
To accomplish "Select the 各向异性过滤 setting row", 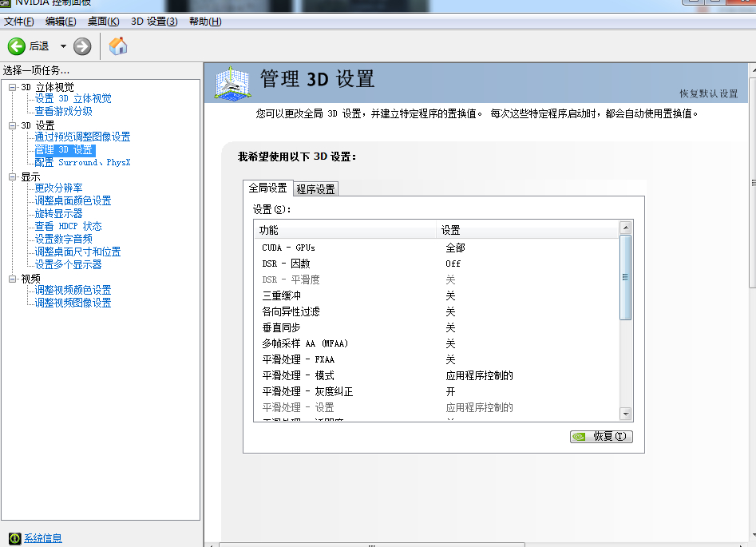I will (437, 311).
